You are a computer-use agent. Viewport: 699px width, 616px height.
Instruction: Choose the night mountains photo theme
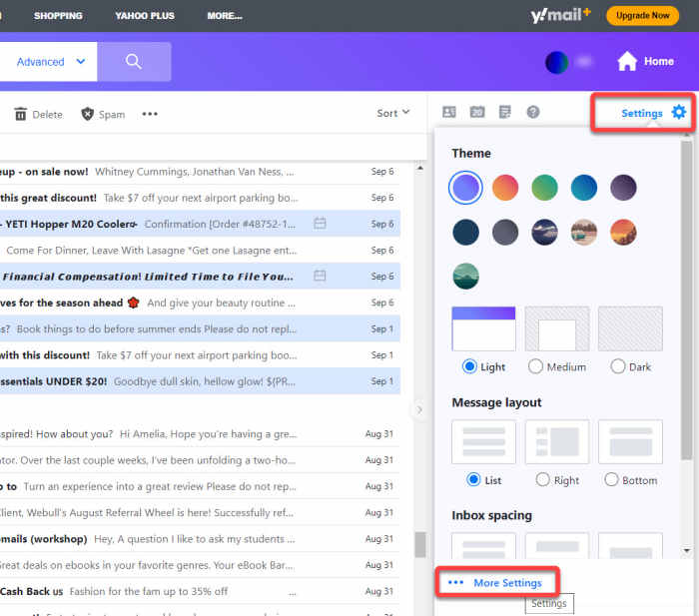[544, 233]
